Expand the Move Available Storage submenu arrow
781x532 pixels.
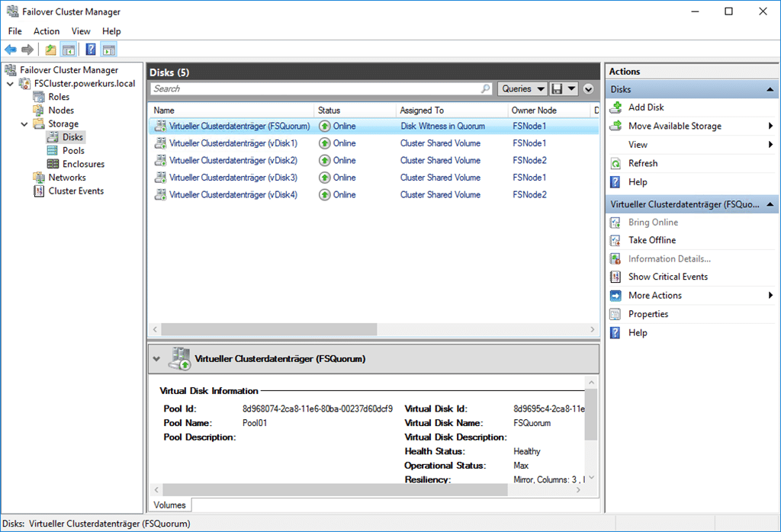click(770, 126)
